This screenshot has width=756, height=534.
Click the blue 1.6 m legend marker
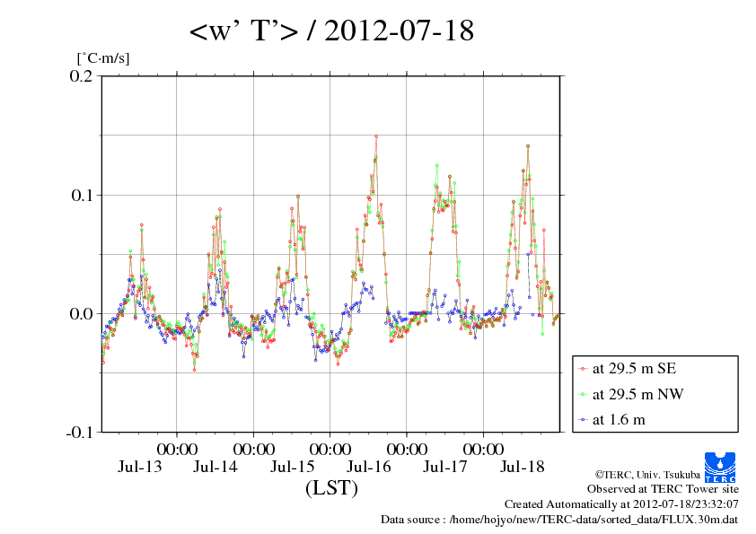click(x=583, y=420)
